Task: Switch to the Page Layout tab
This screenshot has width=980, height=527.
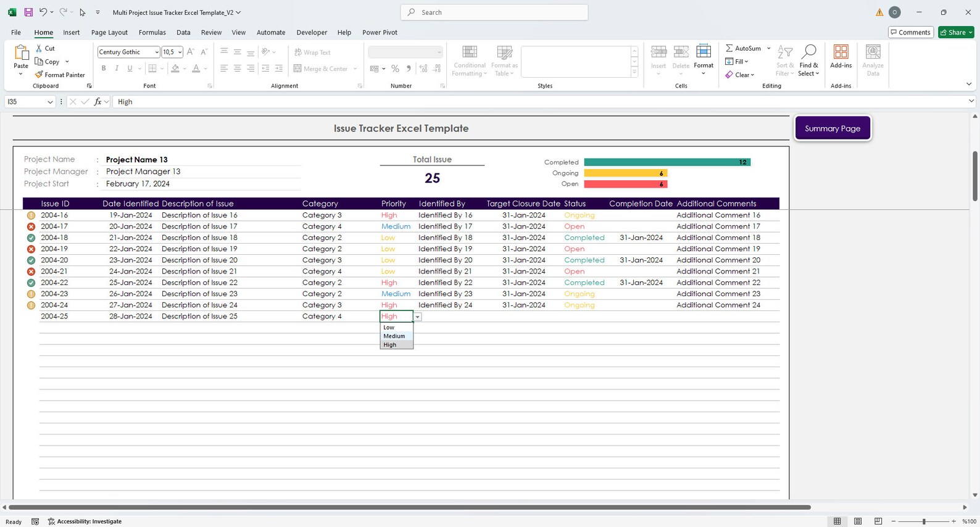Action: click(x=109, y=32)
